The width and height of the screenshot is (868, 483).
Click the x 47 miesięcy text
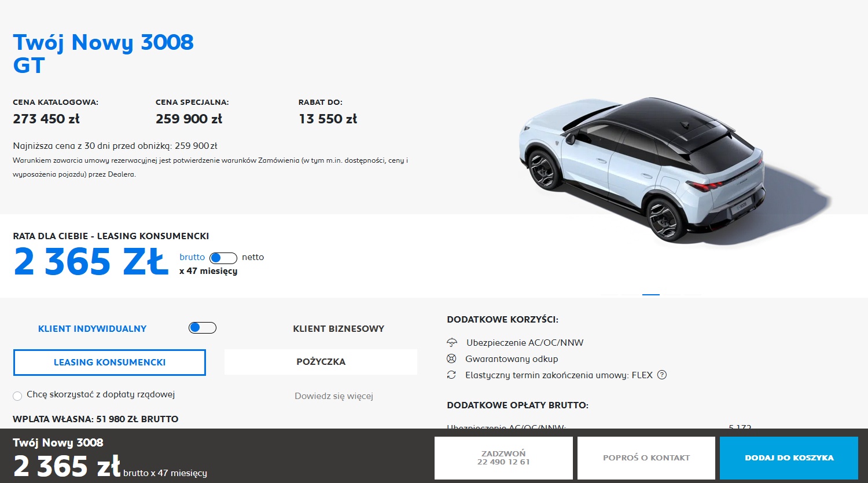click(208, 271)
